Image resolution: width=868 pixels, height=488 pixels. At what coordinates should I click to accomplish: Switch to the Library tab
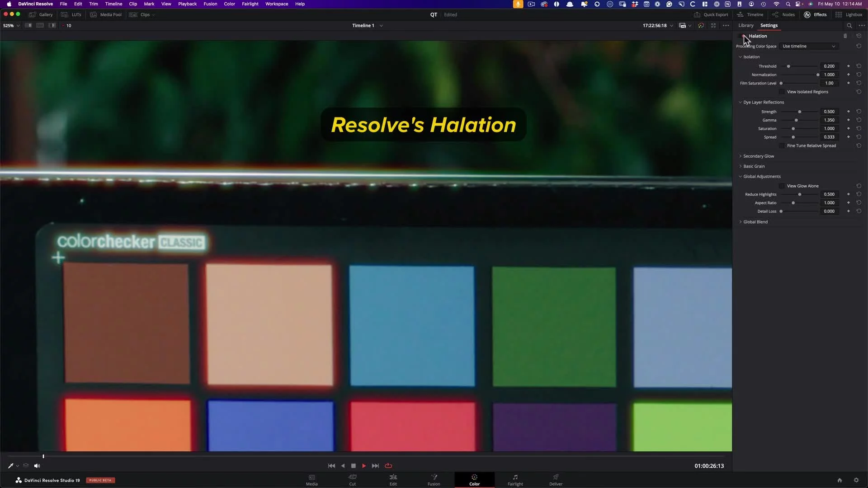(745, 25)
